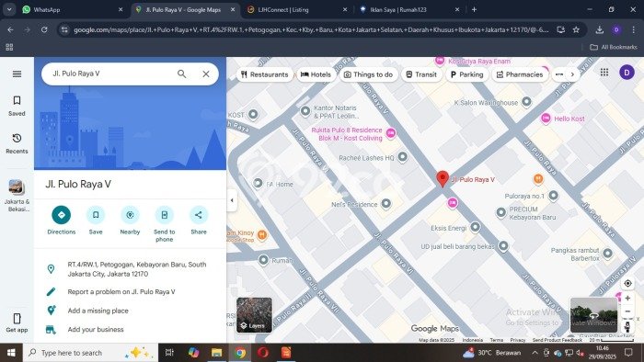The image size is (644, 362).
Task: Click the browser address bar
Action: 311,29
